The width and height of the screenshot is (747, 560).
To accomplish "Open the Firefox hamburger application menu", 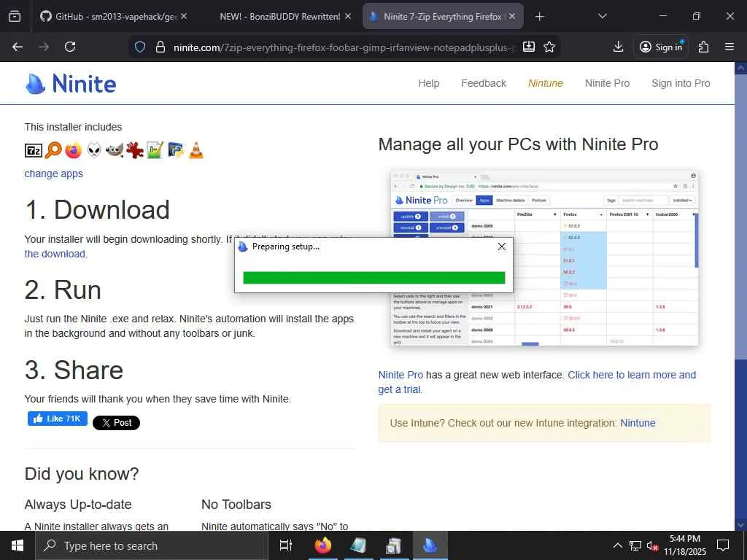I will click(729, 47).
